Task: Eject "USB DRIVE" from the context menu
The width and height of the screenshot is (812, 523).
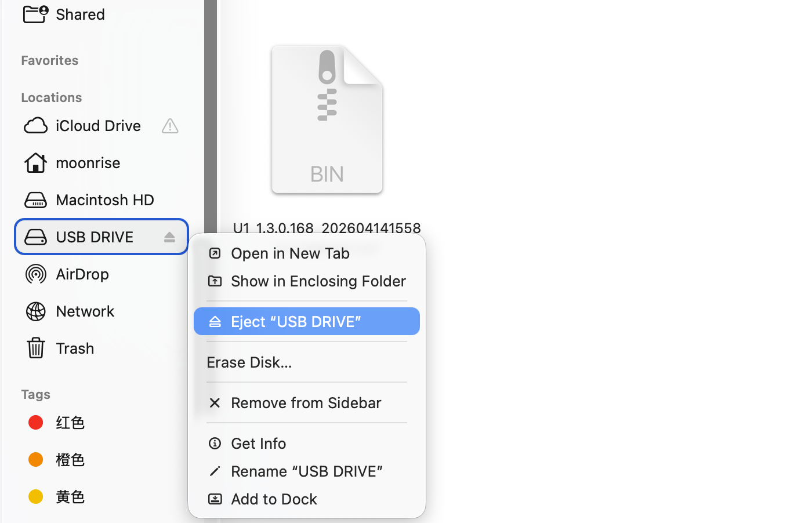Action: click(296, 322)
